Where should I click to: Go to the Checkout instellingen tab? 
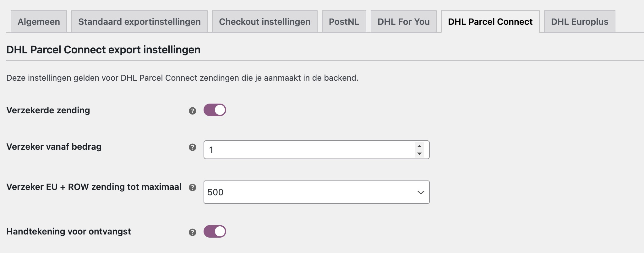[x=265, y=21]
